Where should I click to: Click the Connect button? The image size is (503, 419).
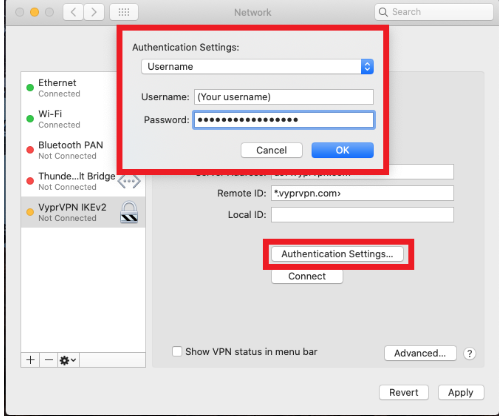click(307, 276)
